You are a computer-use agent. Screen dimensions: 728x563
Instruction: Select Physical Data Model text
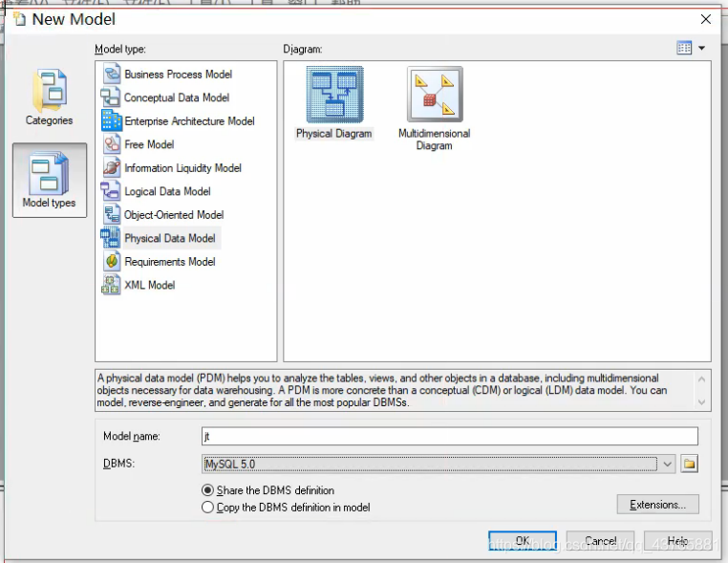(x=170, y=238)
